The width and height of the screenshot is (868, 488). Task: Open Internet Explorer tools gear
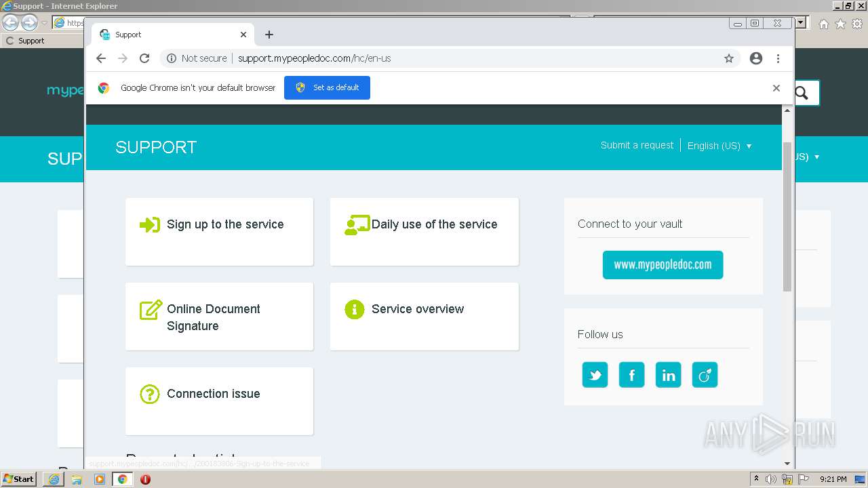click(x=857, y=24)
